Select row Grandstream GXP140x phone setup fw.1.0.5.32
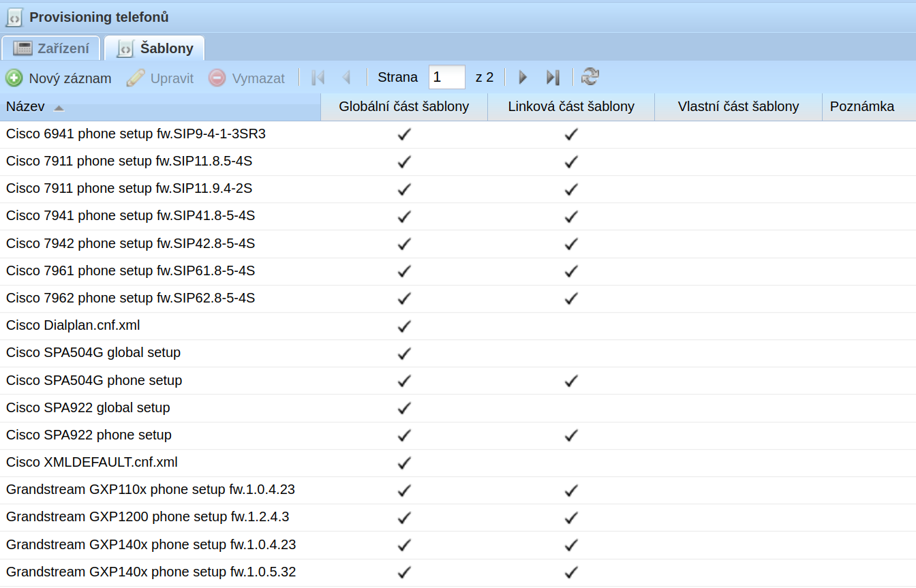The width and height of the screenshot is (916, 588). tap(458, 573)
